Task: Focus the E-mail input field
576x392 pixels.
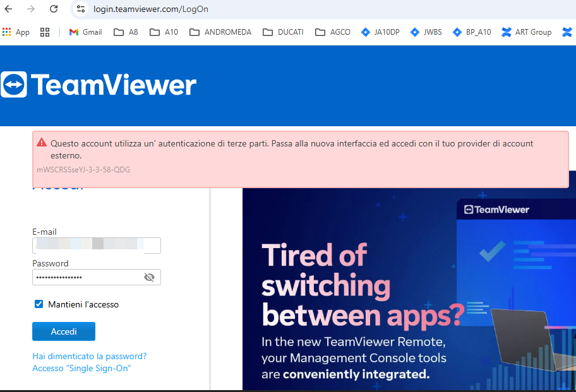Action: (97, 246)
